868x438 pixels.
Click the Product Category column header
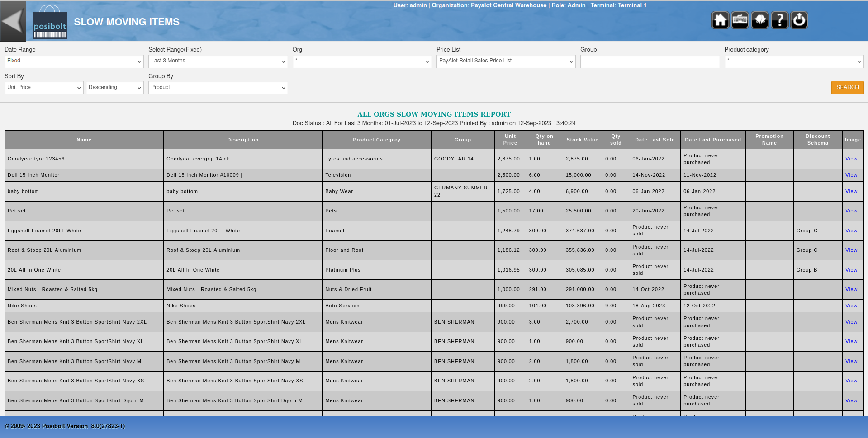tap(377, 140)
